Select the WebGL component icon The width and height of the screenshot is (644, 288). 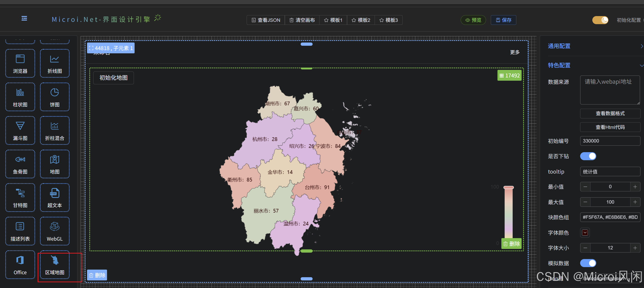tap(54, 231)
